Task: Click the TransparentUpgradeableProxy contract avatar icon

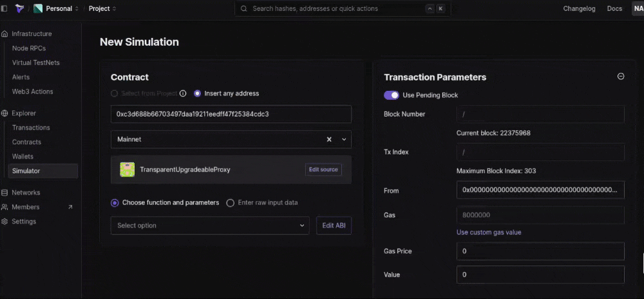Action: click(127, 169)
